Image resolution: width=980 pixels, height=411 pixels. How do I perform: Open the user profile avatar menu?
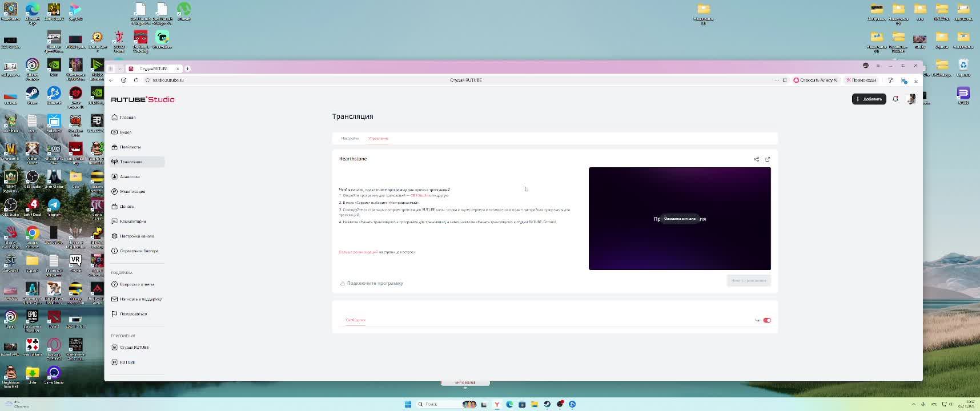911,99
